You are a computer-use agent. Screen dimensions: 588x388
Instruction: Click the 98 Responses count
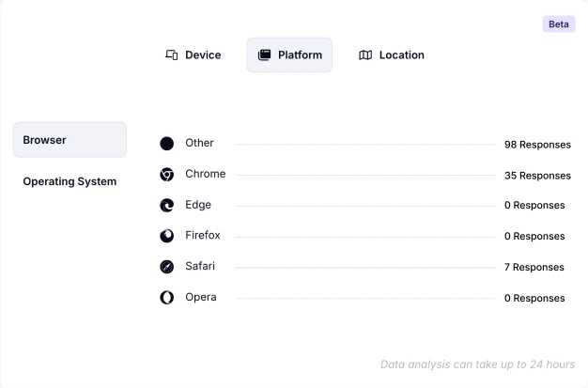point(537,145)
